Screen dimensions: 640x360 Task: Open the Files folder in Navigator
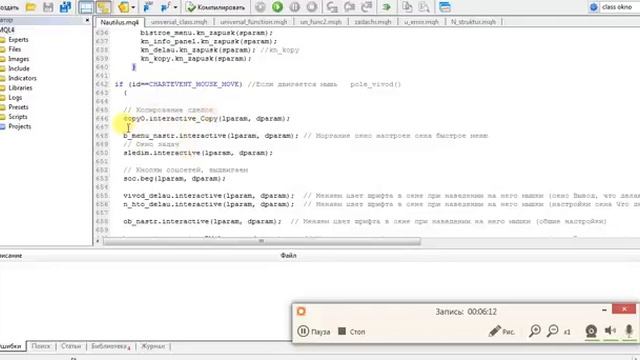15,49
